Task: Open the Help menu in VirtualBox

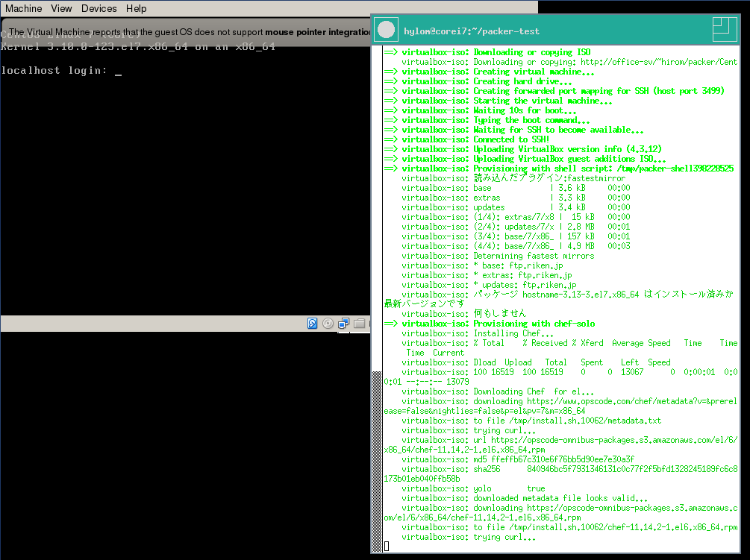Action: 137,9
